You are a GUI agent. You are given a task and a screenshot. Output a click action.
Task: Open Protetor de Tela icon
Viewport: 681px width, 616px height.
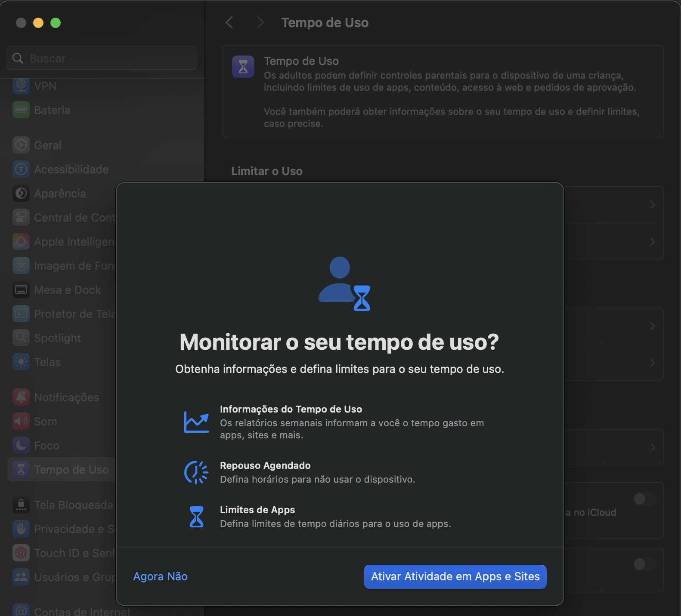point(21,314)
